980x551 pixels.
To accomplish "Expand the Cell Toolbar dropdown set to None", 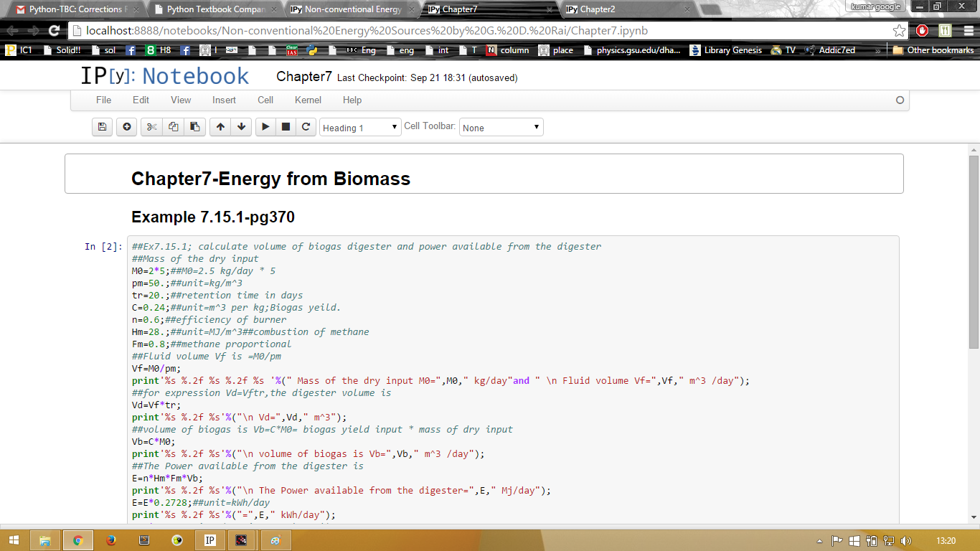I will (501, 128).
